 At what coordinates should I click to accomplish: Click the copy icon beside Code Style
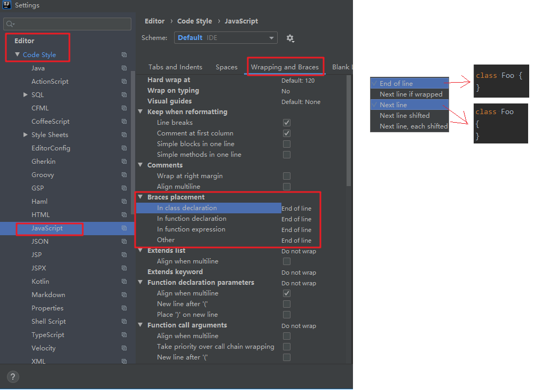click(124, 55)
